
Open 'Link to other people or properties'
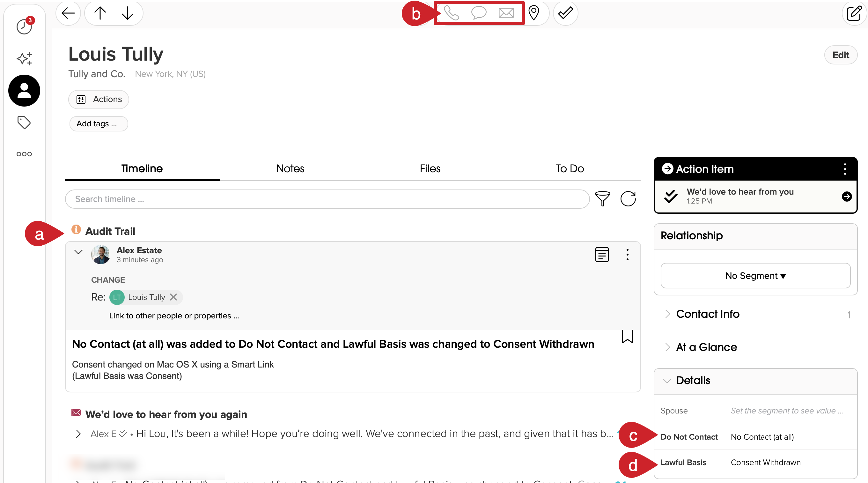point(173,316)
